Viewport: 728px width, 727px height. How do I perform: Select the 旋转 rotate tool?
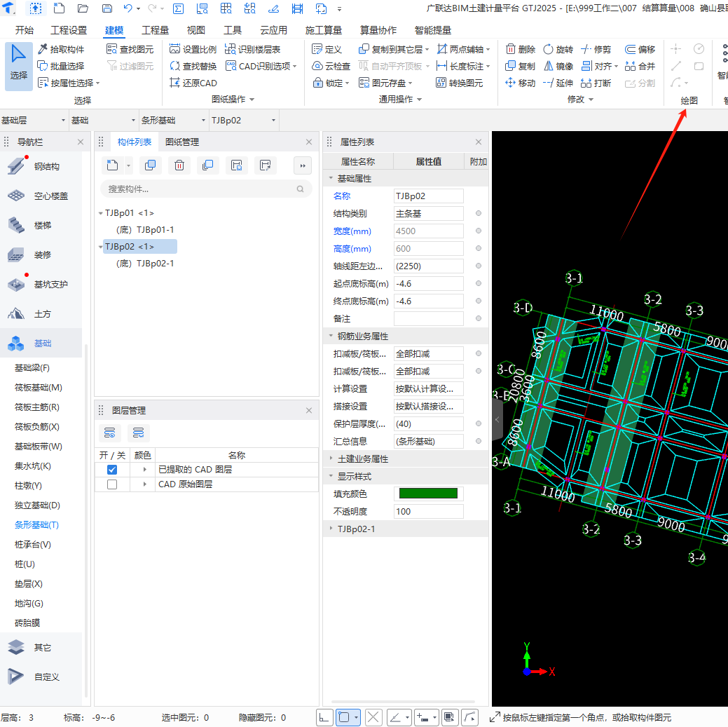[558, 49]
